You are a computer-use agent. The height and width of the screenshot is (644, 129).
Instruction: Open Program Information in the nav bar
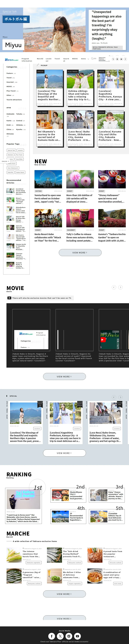coord(27,60)
